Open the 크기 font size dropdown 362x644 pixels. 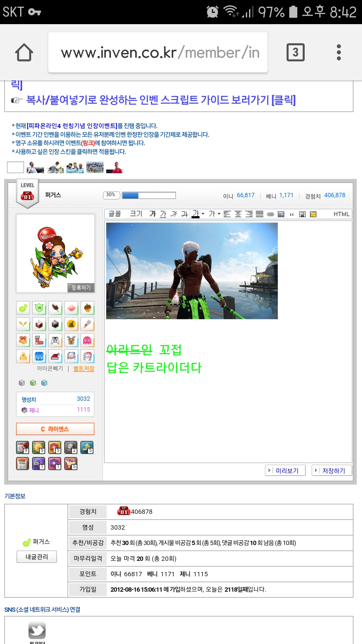pos(136,214)
